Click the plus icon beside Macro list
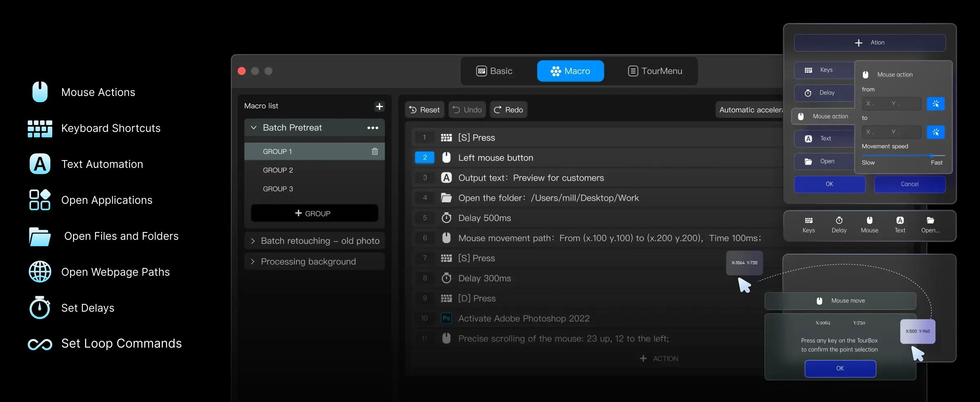The height and width of the screenshot is (402, 980). (379, 106)
